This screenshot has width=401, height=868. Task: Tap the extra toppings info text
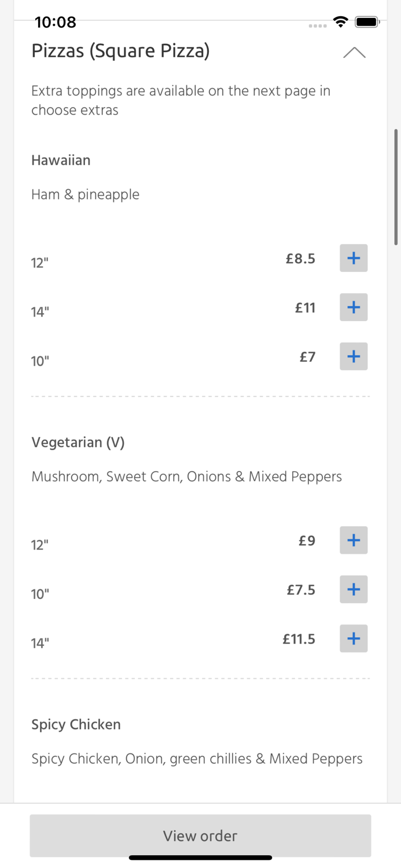point(181,100)
